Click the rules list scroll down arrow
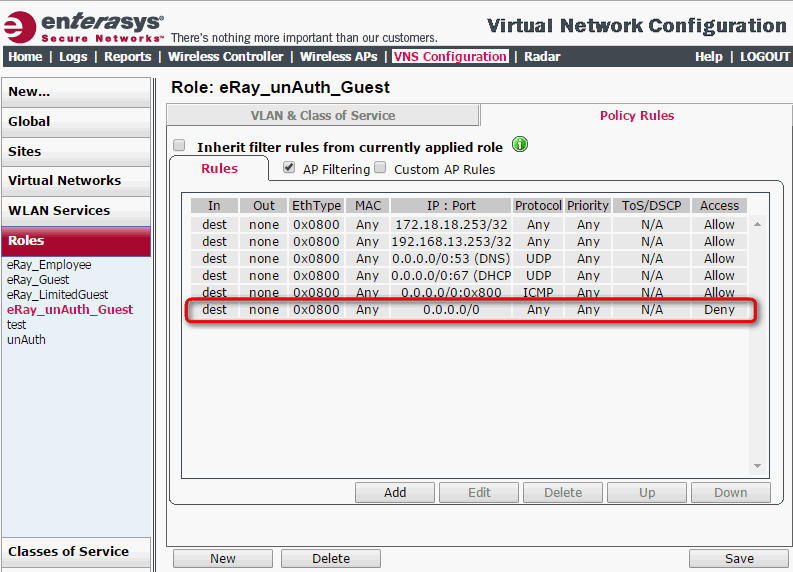 [x=757, y=466]
